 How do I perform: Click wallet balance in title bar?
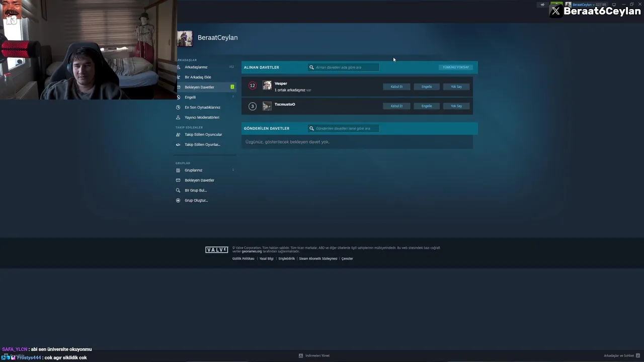[601, 5]
